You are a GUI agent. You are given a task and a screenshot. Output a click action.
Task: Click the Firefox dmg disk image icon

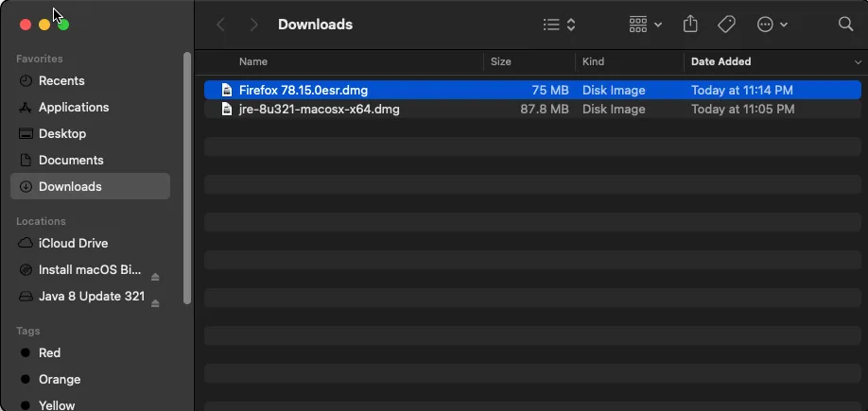(226, 90)
